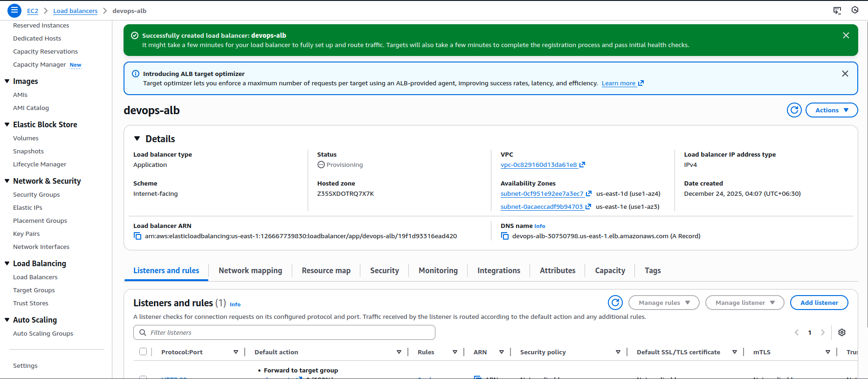The width and height of the screenshot is (868, 379).
Task: Sort by Rules column arrow
Action: point(455,352)
